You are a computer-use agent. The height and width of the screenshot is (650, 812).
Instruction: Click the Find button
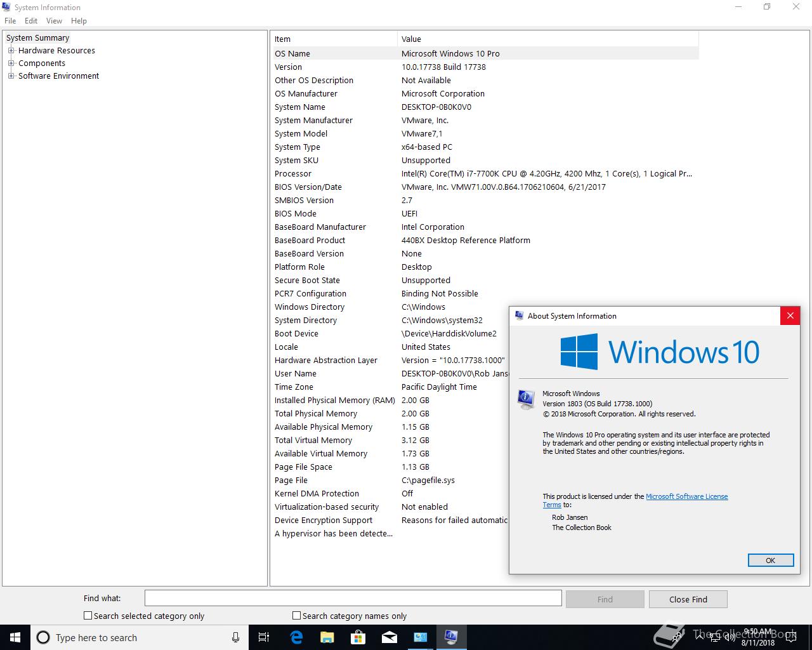[605, 599]
